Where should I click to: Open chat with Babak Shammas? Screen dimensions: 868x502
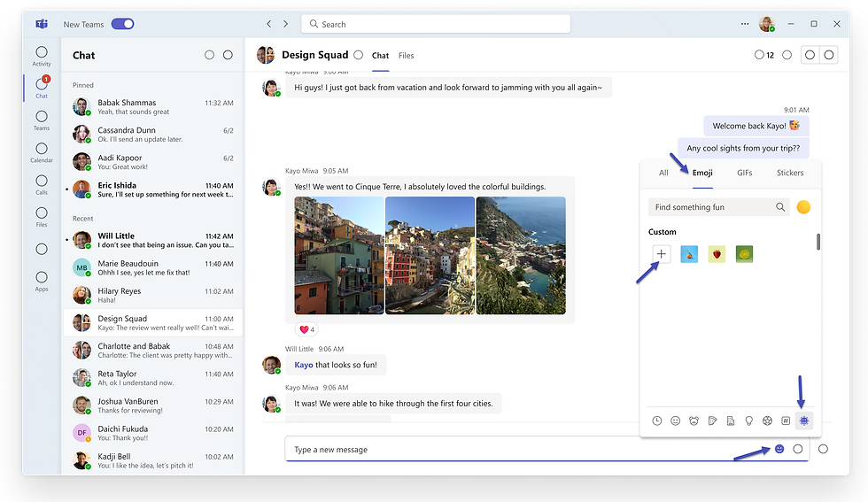pos(152,107)
